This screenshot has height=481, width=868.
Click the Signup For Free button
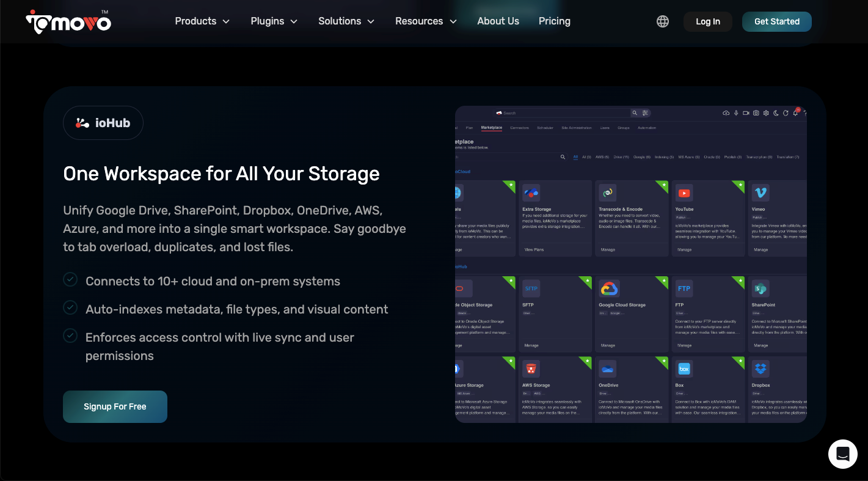(115, 406)
